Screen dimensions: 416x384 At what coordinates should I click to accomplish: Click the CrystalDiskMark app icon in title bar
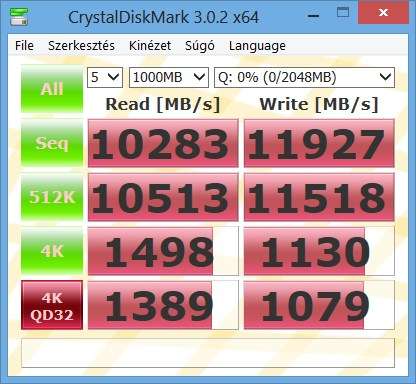pos(19,16)
